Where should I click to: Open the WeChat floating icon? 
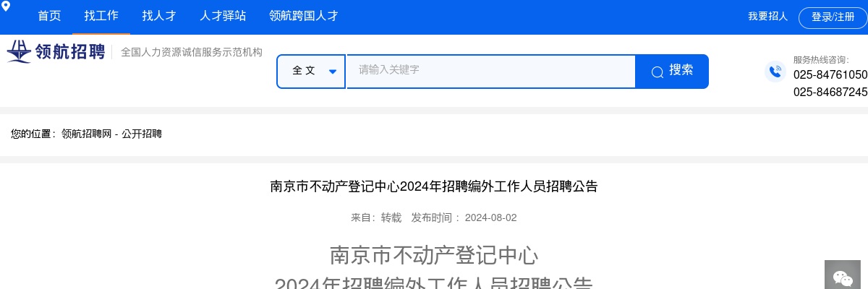point(843,276)
